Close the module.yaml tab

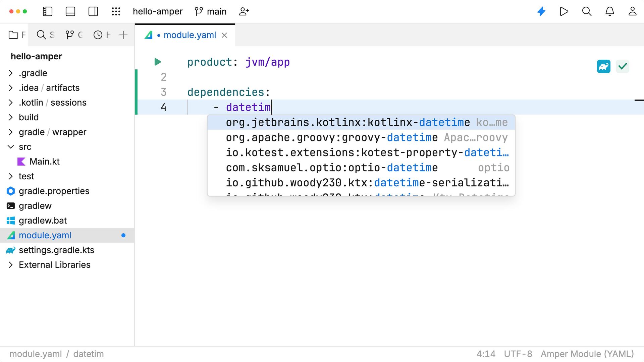(224, 35)
